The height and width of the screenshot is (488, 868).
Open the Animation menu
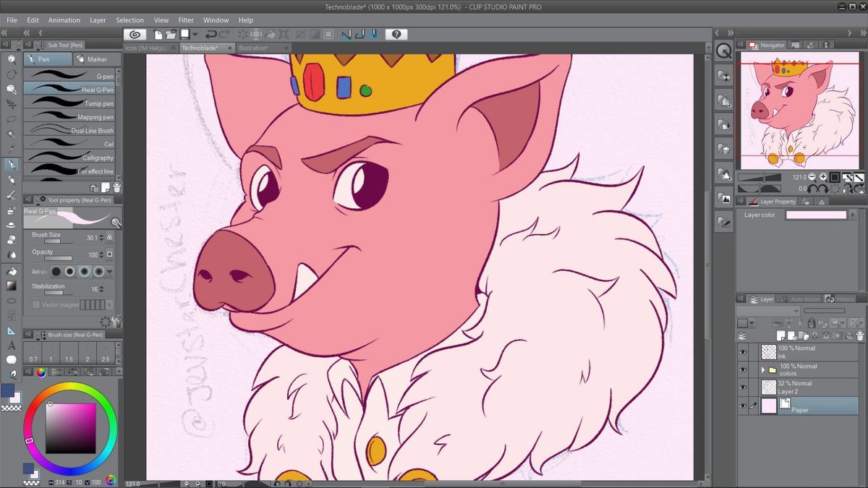pyautogui.click(x=64, y=20)
